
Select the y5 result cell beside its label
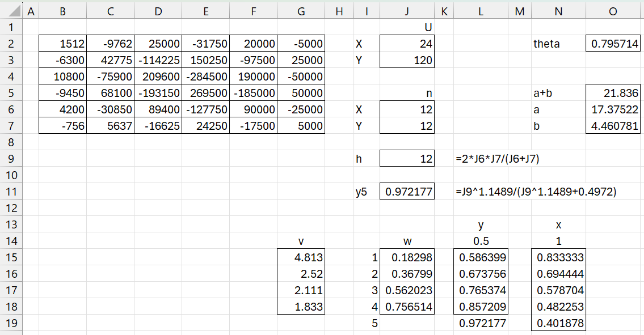[407, 192]
